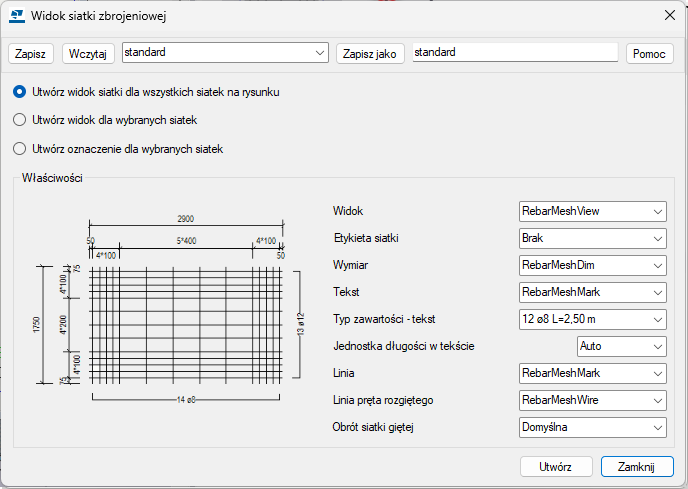688x489 pixels.
Task: Open Jednostka długości w tekście dropdown
Action: [621, 346]
